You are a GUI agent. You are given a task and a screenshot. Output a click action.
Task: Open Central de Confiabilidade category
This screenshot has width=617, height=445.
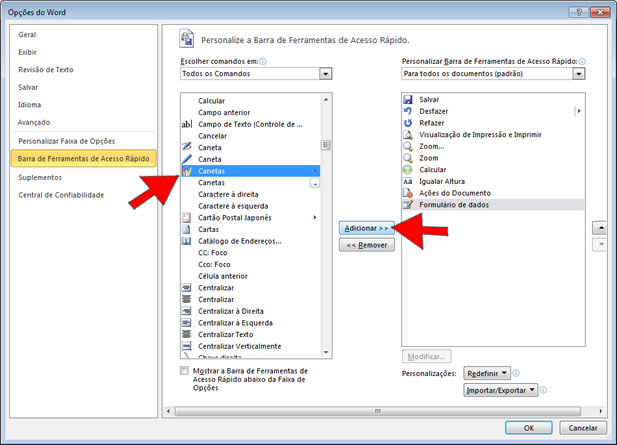click(x=61, y=195)
